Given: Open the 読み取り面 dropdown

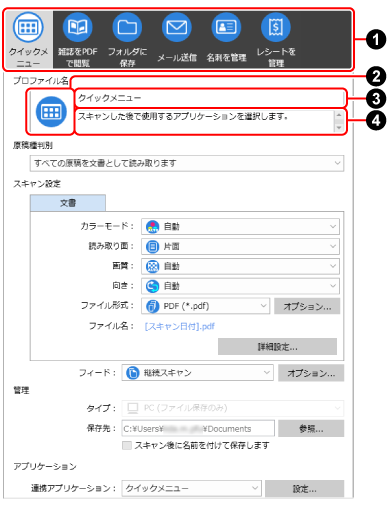Looking at the screenshot, I should pyautogui.click(x=240, y=246).
